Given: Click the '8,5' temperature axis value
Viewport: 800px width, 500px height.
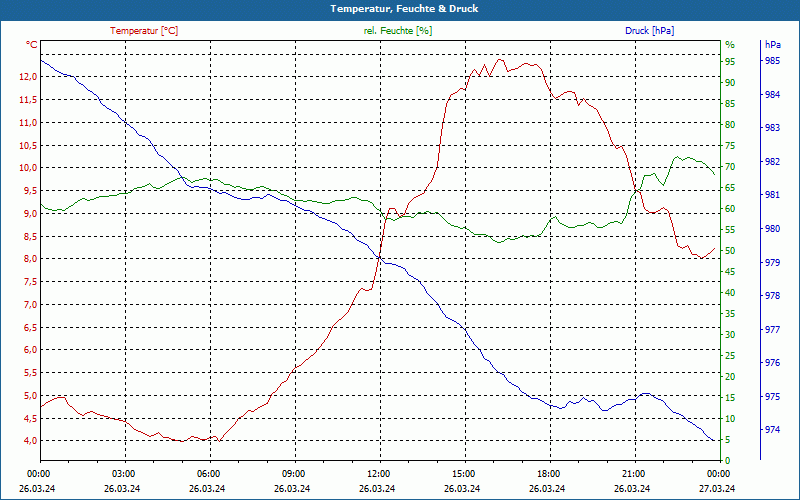Looking at the screenshot, I should coord(30,236).
